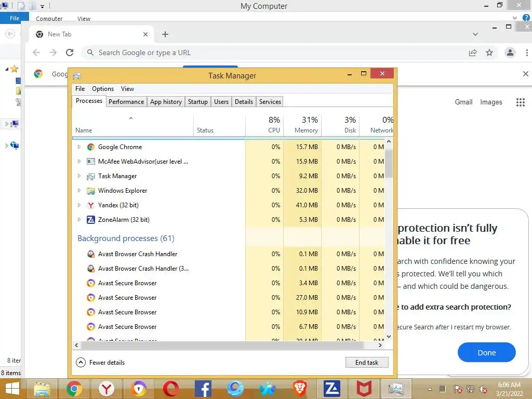Open Brave browser taskbar icon
Viewport: 532px width, 399px height.
tap(300, 389)
